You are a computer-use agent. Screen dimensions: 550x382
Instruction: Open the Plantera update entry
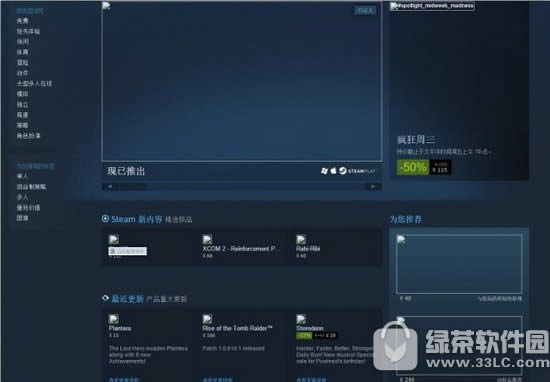tap(120, 328)
